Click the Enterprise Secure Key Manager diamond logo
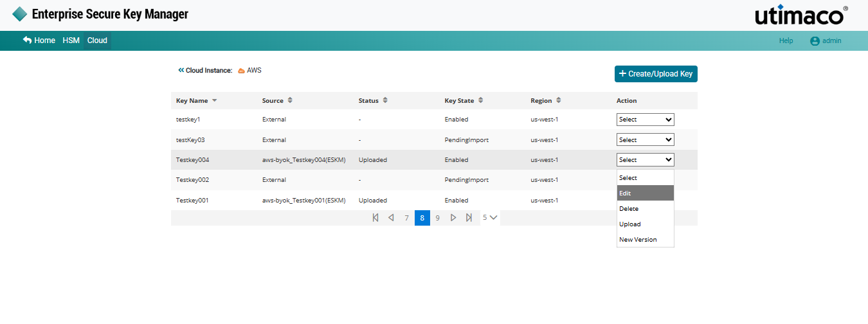The width and height of the screenshot is (868, 324). [20, 14]
